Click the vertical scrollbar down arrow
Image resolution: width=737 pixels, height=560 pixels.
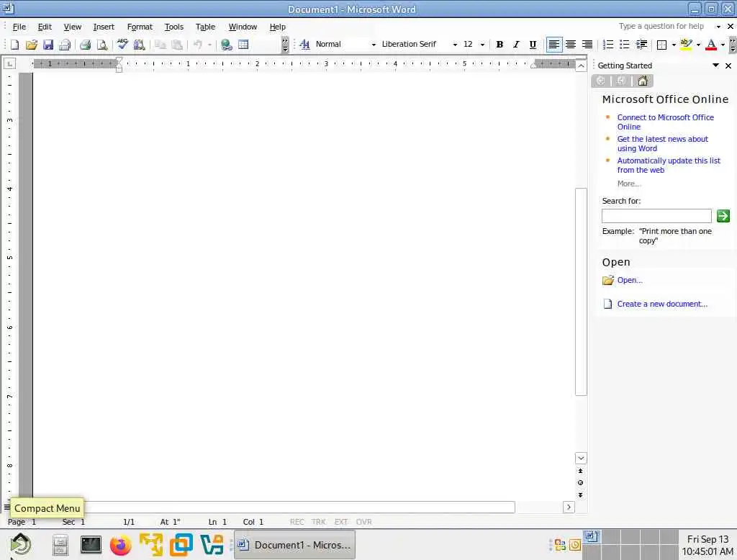581,458
